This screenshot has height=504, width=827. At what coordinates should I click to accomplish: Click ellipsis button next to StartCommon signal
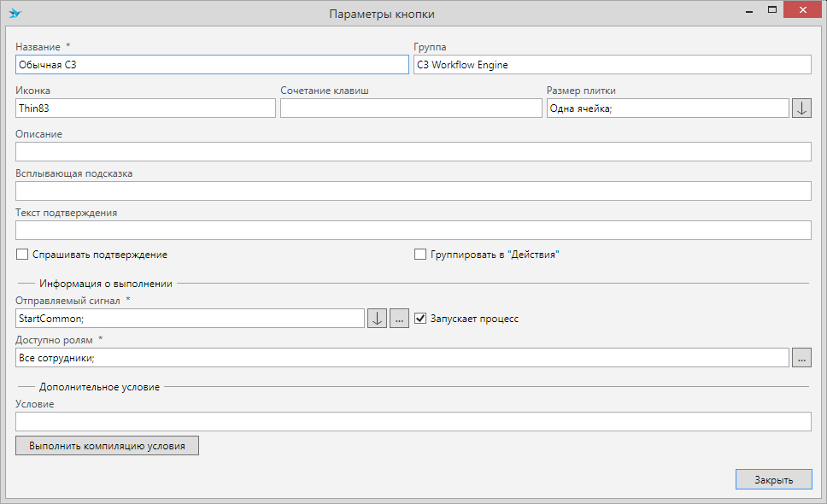coord(399,318)
